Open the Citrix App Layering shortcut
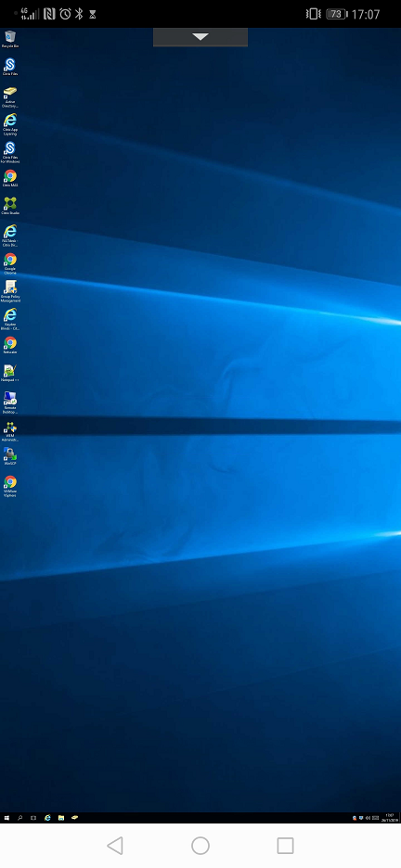This screenshot has height=868, width=401. click(10, 124)
